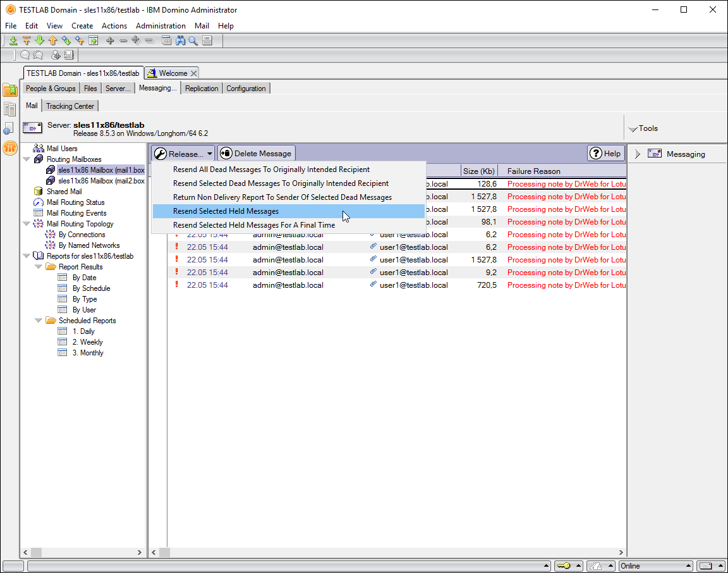Click the grey plus expand toolbar icon

110,41
